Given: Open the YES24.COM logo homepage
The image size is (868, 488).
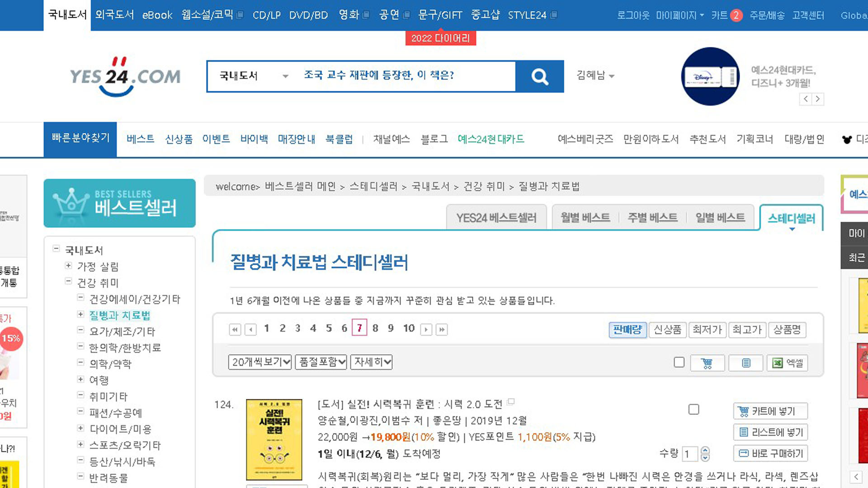Looking at the screenshot, I should 125,76.
